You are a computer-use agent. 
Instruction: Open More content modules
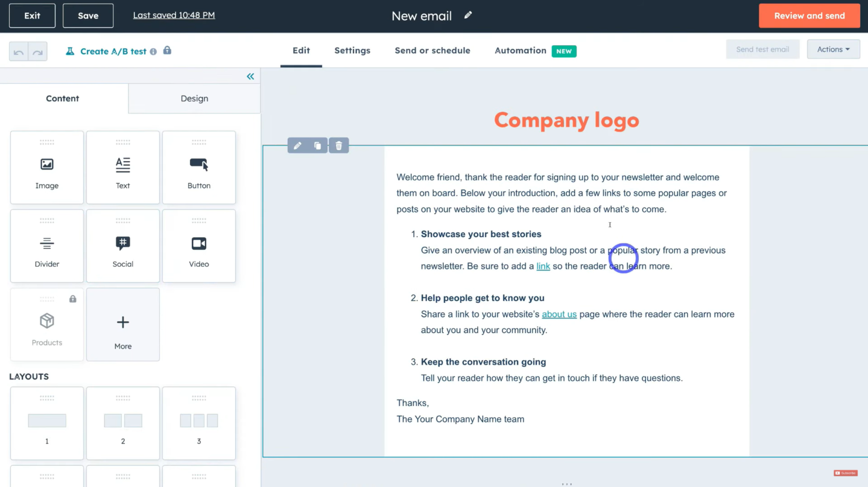pyautogui.click(x=123, y=324)
